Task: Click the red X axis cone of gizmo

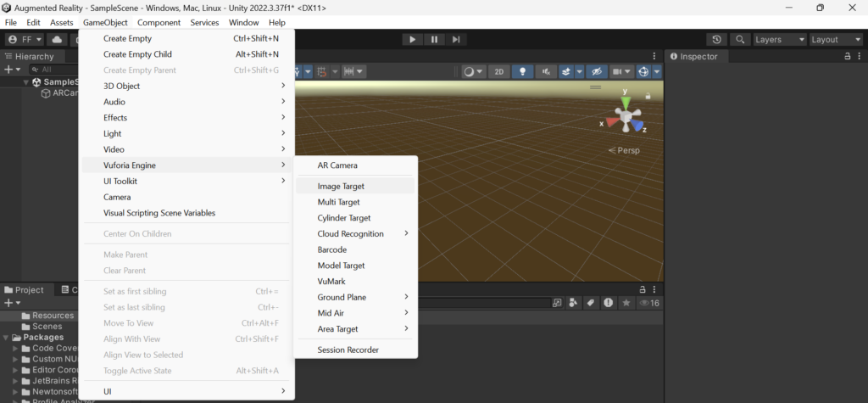Action: pyautogui.click(x=612, y=122)
